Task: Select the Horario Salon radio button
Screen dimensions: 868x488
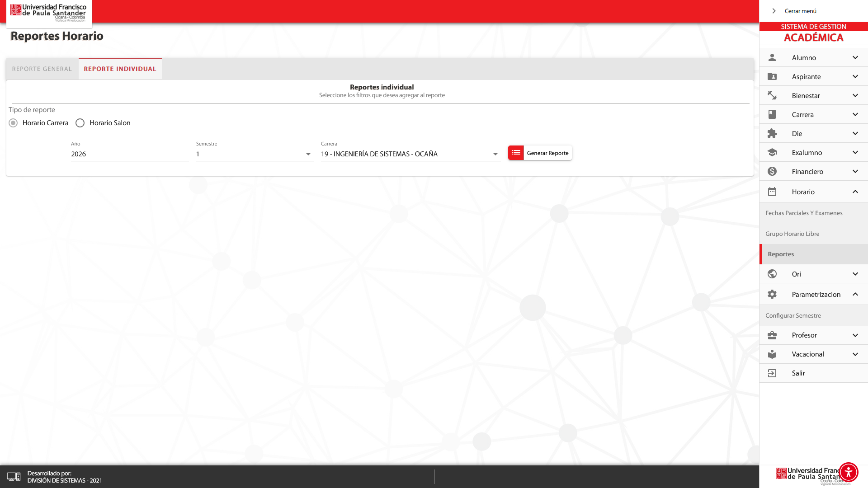Action: click(80, 123)
